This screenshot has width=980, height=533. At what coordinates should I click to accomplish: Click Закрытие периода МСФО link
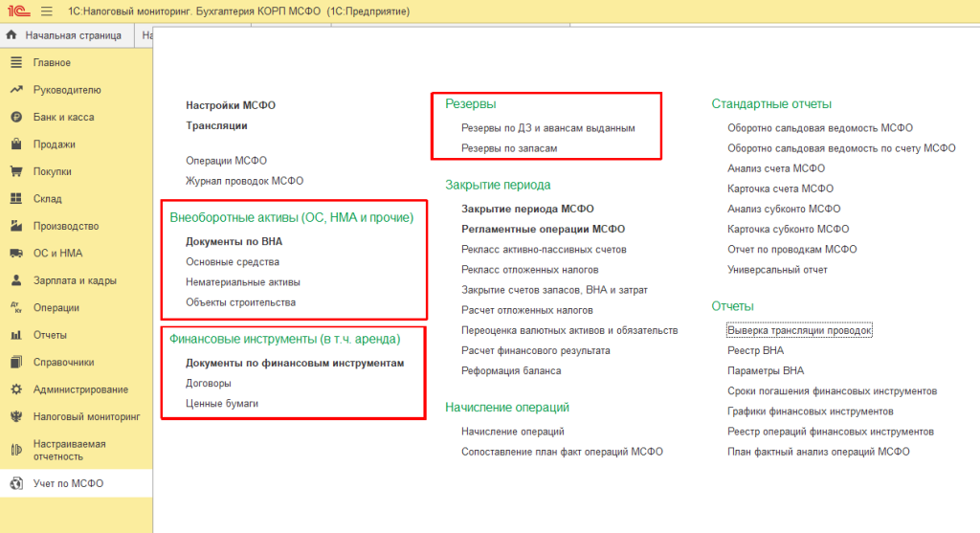(527, 209)
